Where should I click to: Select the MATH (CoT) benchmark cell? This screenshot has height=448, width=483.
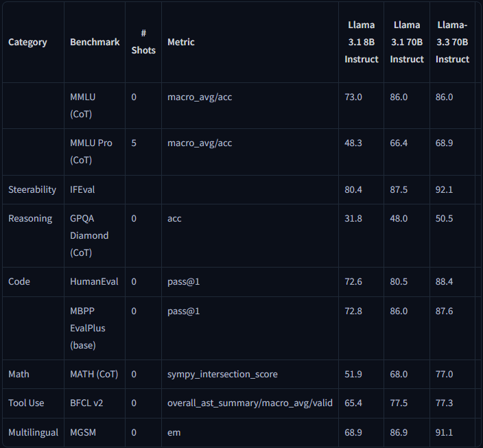tap(94, 374)
